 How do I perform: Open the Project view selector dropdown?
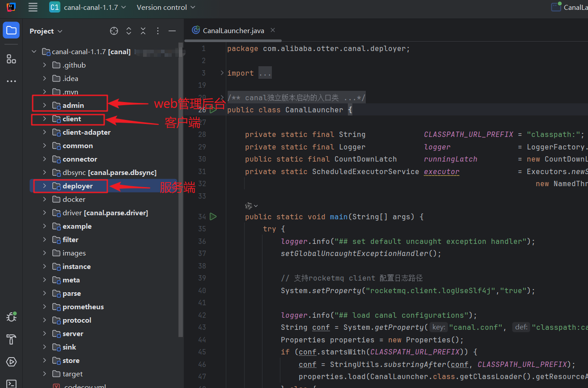point(46,31)
